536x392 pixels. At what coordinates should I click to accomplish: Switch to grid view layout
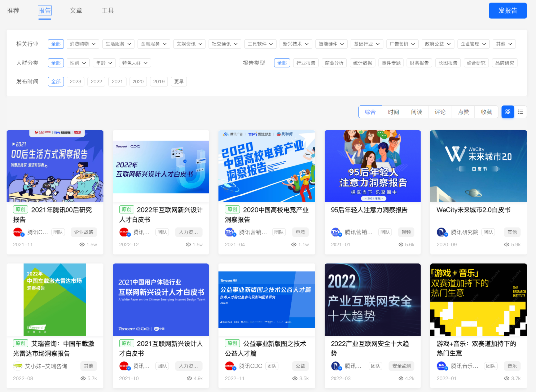click(x=508, y=112)
